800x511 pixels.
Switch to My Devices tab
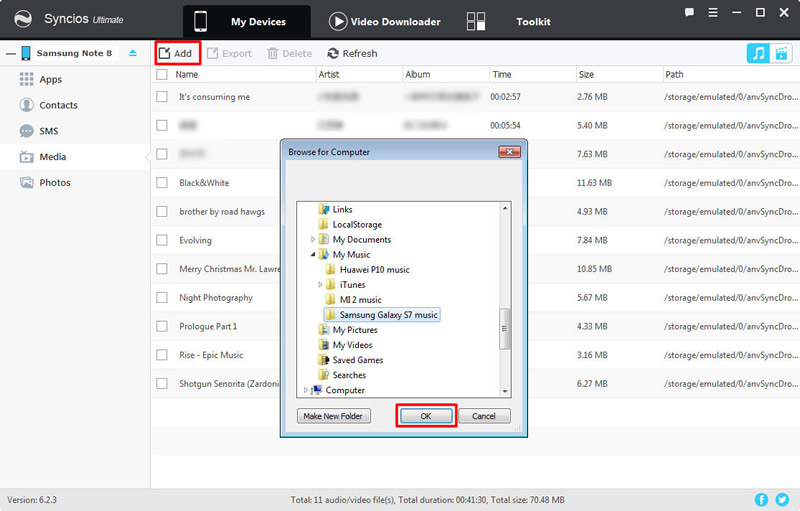tap(247, 21)
